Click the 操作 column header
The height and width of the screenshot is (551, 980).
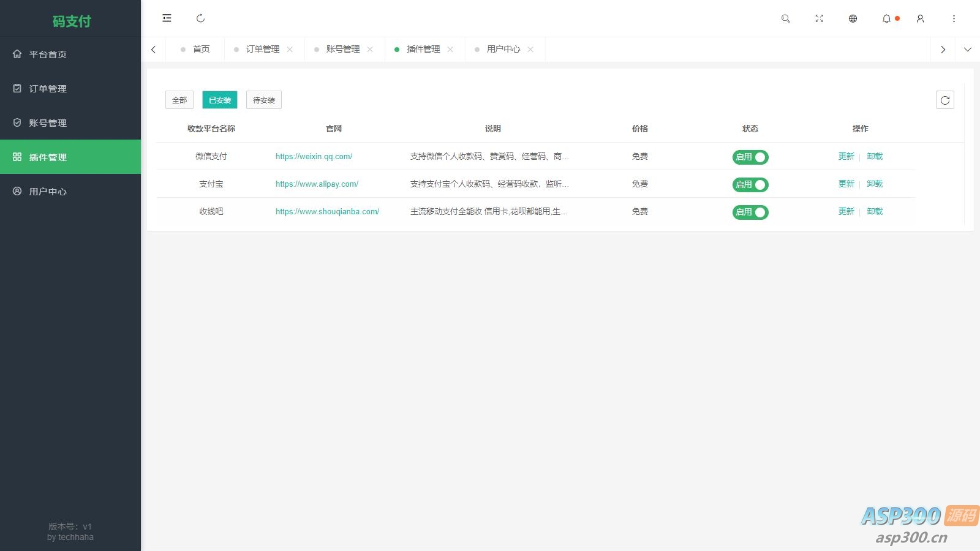click(861, 129)
